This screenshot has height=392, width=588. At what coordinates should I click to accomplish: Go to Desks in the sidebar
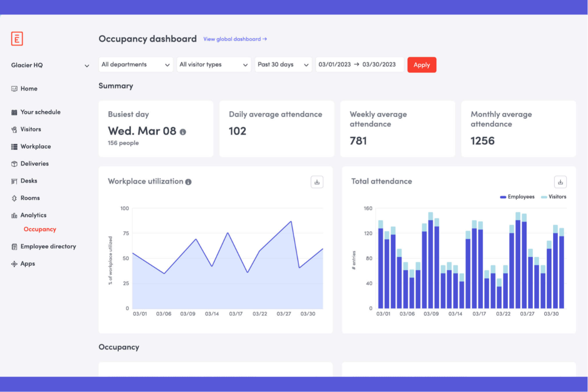(29, 181)
